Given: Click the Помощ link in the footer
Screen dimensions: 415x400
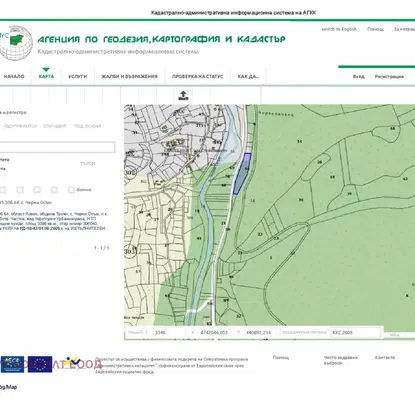Looking at the screenshot, I should tap(281, 357).
